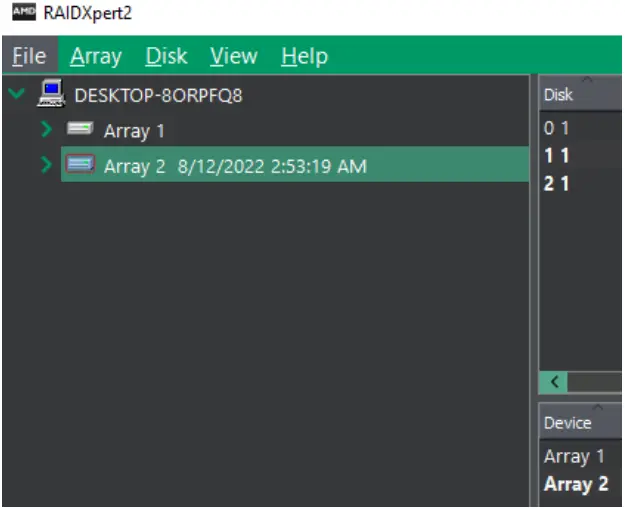Open the View menu
The height and width of the screenshot is (509, 625).
(234, 55)
